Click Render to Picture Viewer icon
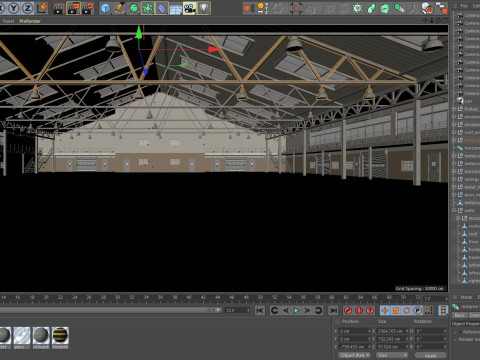The height and width of the screenshot is (360, 480). pos(73,8)
